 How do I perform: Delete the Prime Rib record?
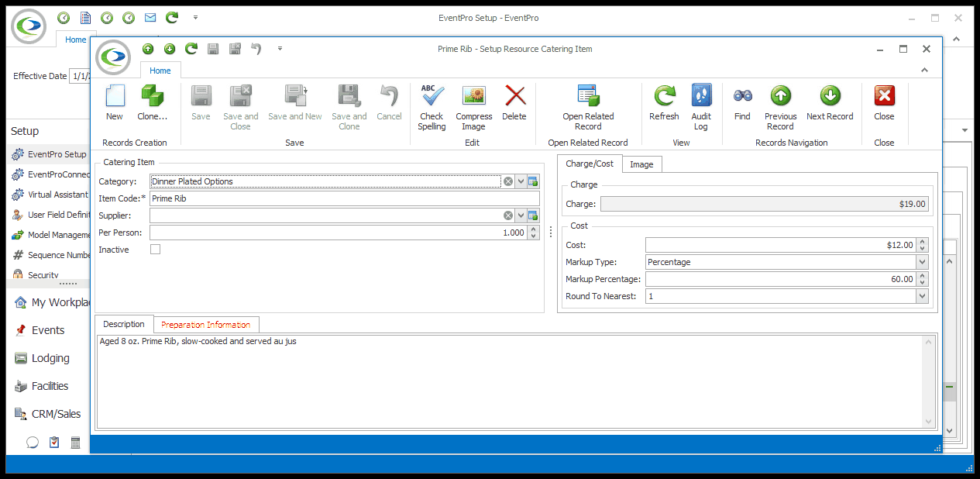(514, 103)
